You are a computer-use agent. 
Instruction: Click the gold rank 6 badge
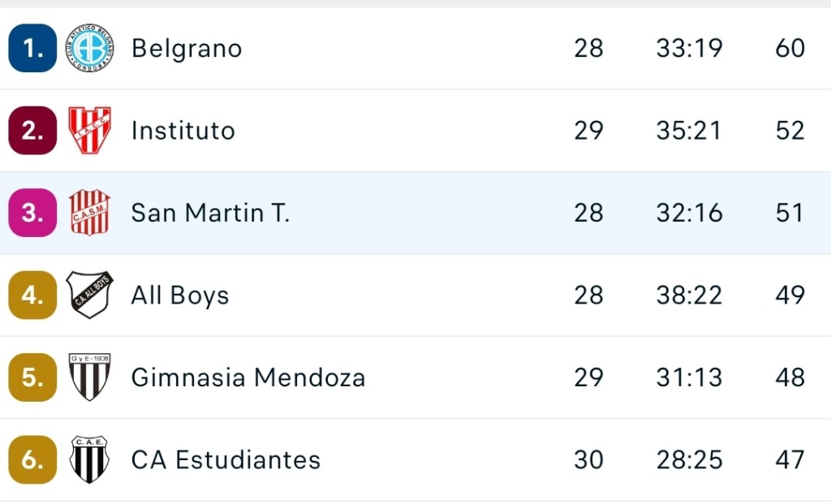[32, 459]
